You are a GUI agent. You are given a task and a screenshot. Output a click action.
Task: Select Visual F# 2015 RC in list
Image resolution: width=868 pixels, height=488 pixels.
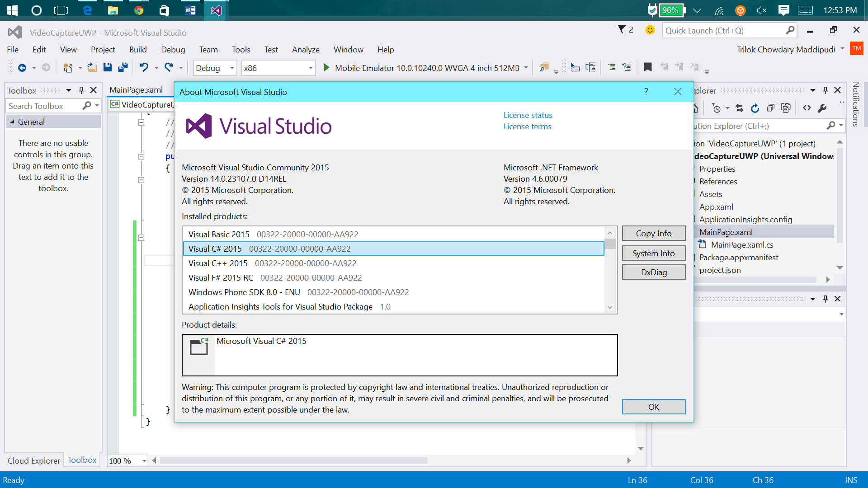pyautogui.click(x=221, y=278)
